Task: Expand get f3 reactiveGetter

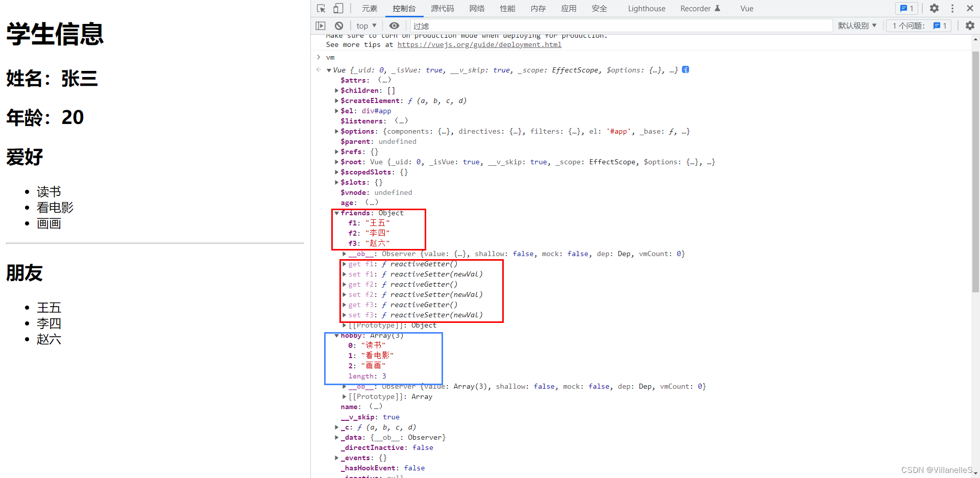Action: pos(345,305)
